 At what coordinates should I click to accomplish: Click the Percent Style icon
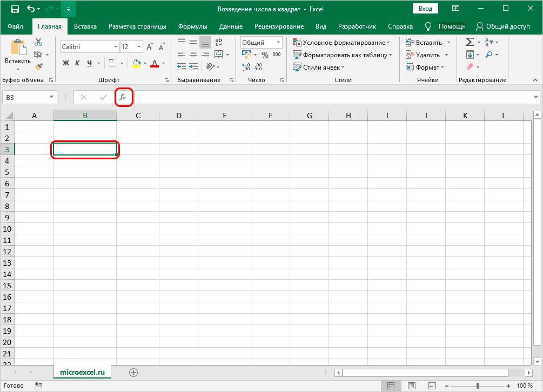[x=265, y=55]
